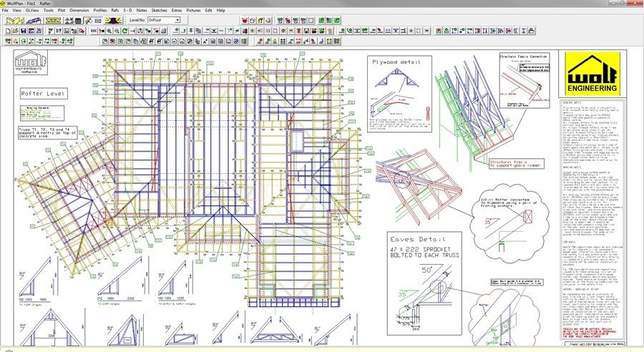
Task: Click the Wolf Systems logo in drawing corner
Action: (31, 62)
